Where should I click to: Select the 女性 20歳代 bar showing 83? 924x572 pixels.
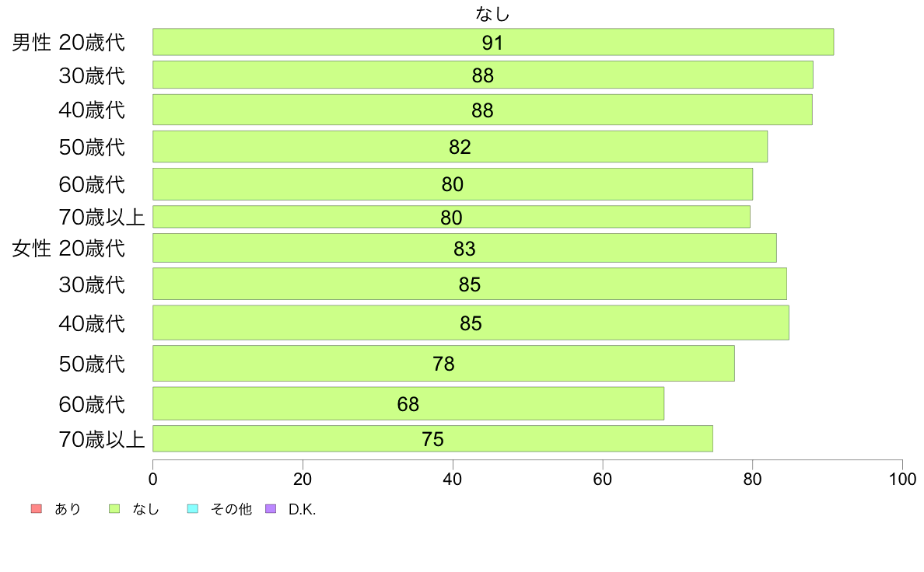tap(465, 248)
